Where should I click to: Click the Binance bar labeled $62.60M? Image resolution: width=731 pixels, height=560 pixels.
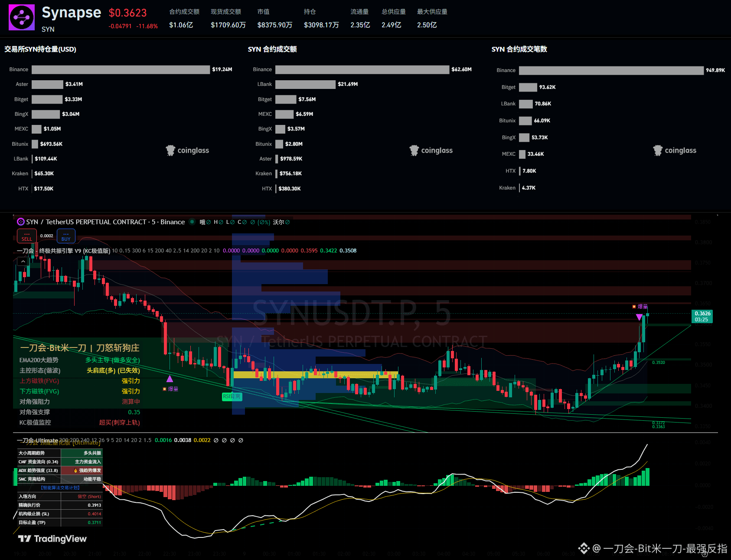(362, 69)
